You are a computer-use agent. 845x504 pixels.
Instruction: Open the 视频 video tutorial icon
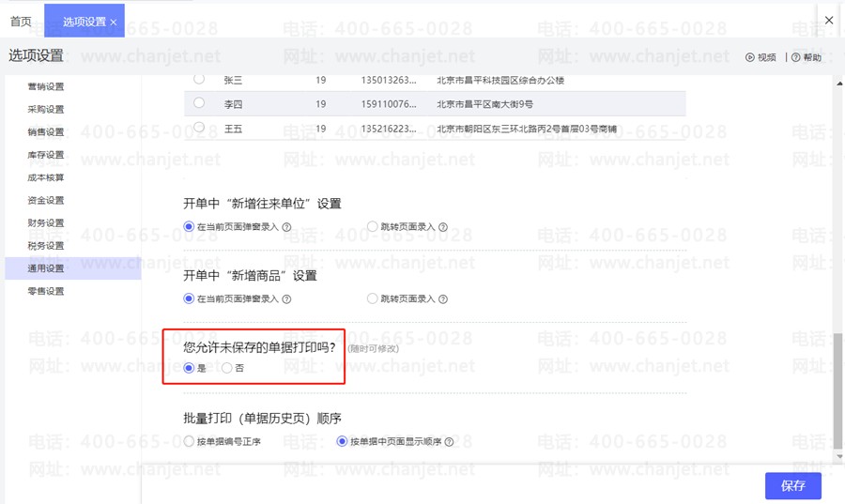[x=749, y=57]
